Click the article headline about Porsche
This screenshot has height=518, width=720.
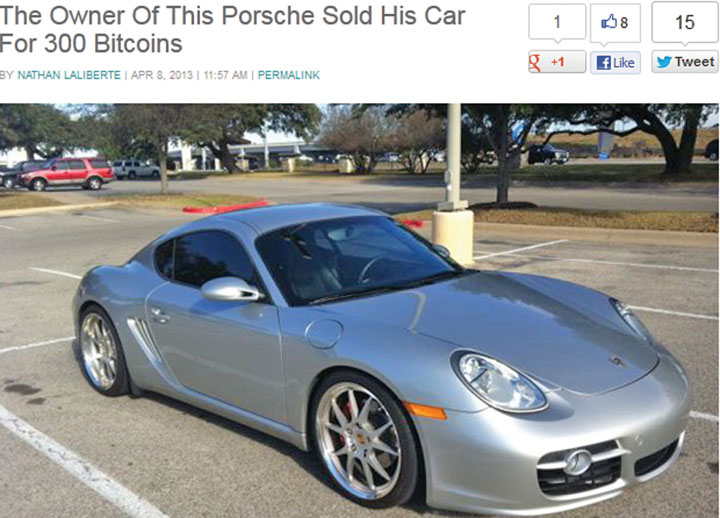(x=232, y=29)
